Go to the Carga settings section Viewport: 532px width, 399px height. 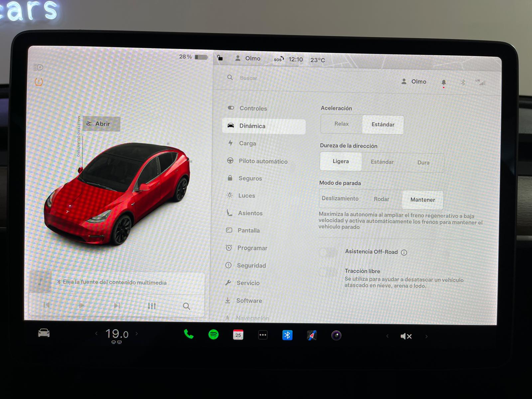point(247,143)
